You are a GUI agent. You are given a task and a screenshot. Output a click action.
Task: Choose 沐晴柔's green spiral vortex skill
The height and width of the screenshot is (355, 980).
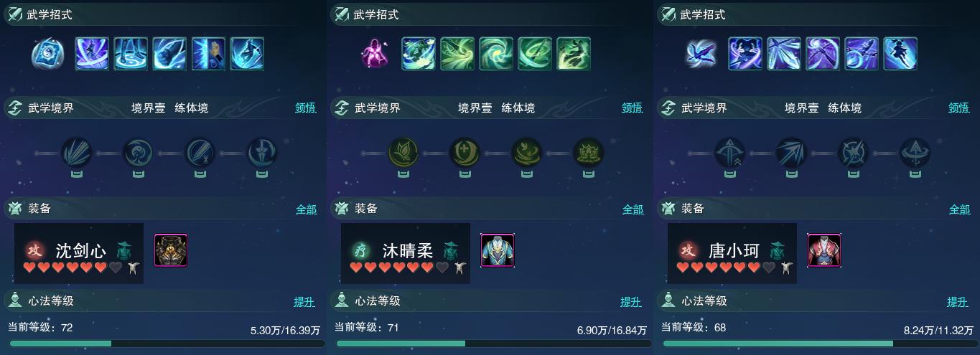[x=496, y=54]
